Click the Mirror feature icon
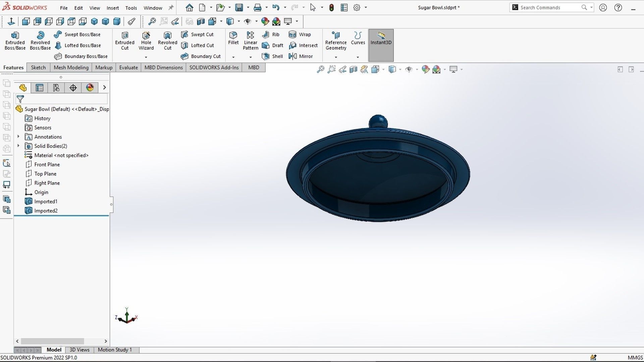 coord(293,56)
